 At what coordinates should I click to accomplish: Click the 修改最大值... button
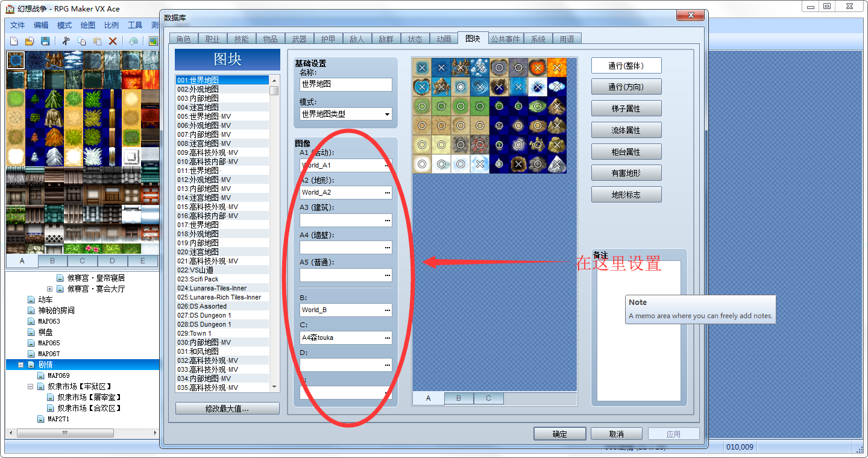[227, 409]
